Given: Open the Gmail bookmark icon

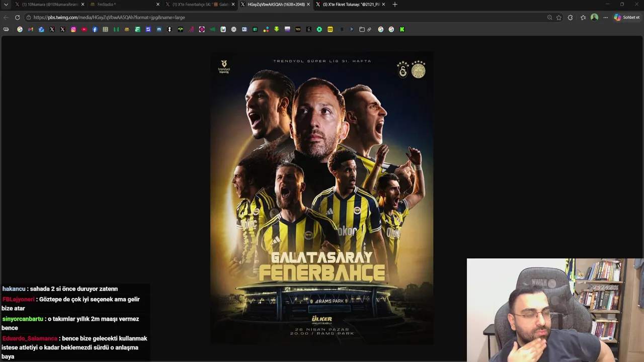Looking at the screenshot, I should 31,29.
